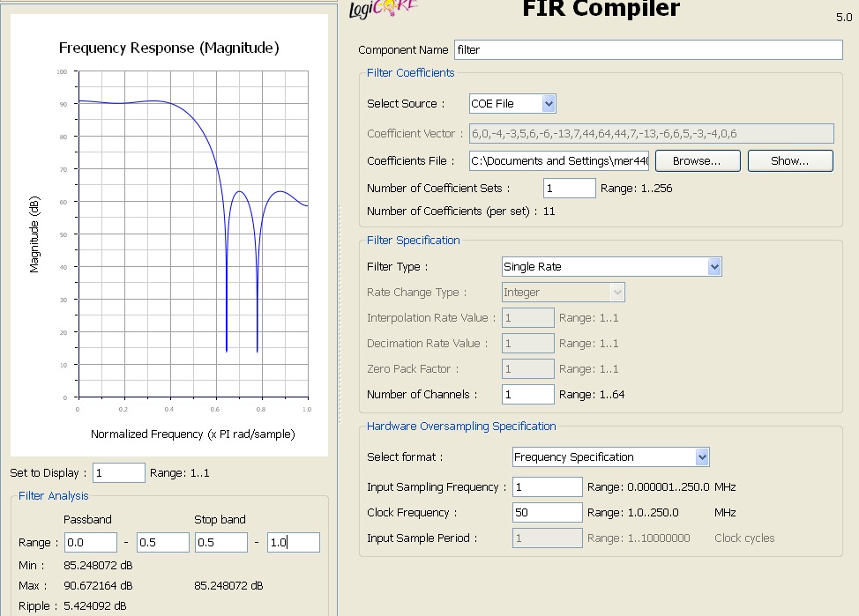The height and width of the screenshot is (616, 859).
Task: Click the 'Stop band' column heading
Action: tap(220, 519)
